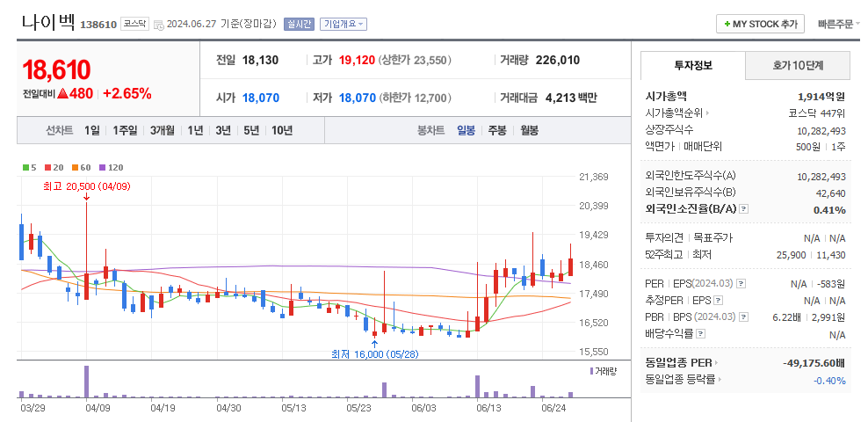Screen dimensions: 868x422
Task: Open the help icon beside 외국인소진율(B/A)
Action: (x=744, y=209)
